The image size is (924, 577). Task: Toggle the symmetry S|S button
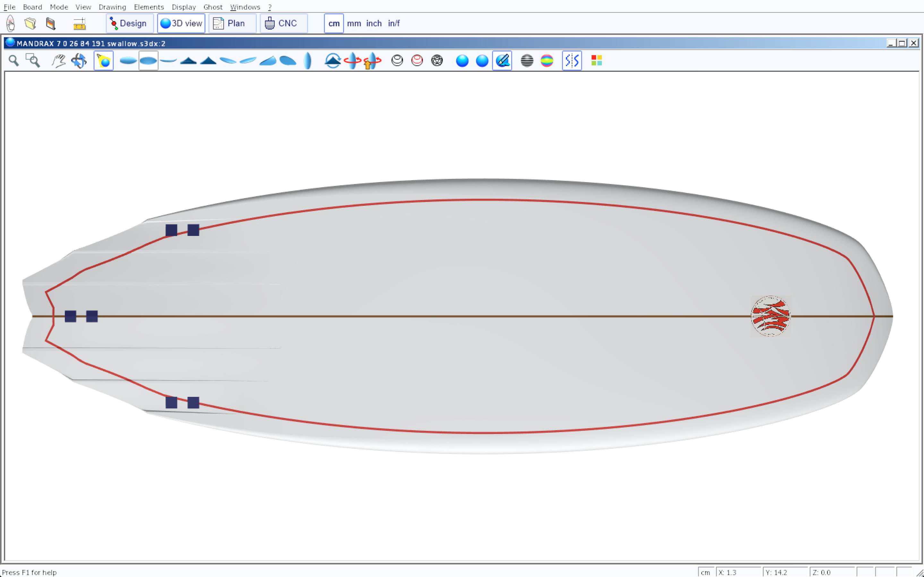coord(572,61)
